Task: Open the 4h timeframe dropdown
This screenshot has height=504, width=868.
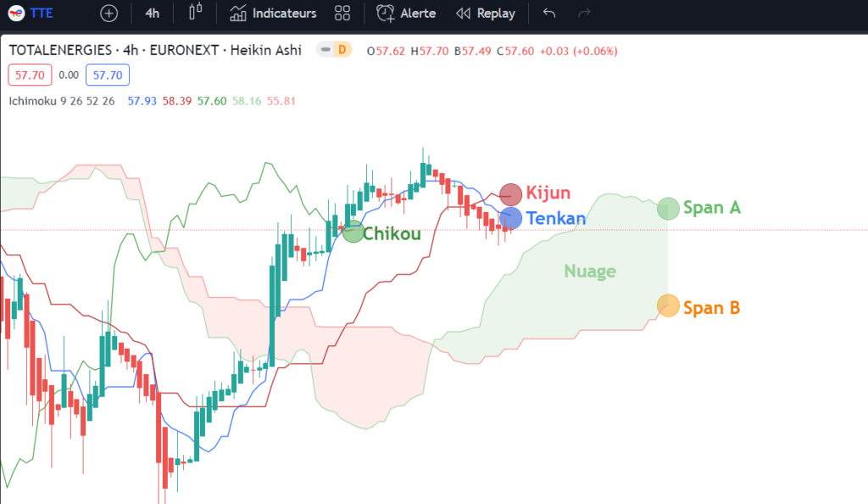Action: point(153,13)
